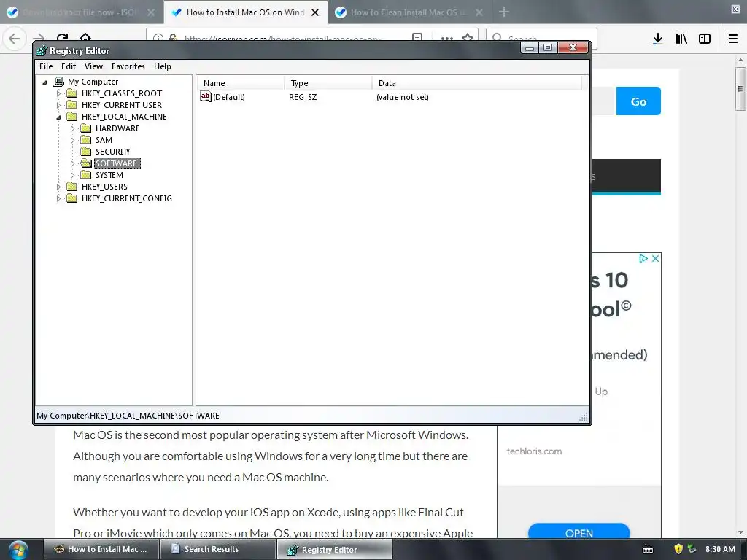This screenshot has width=747, height=560.
Task: Click the HARDWARE folder icon
Action: tap(86, 128)
